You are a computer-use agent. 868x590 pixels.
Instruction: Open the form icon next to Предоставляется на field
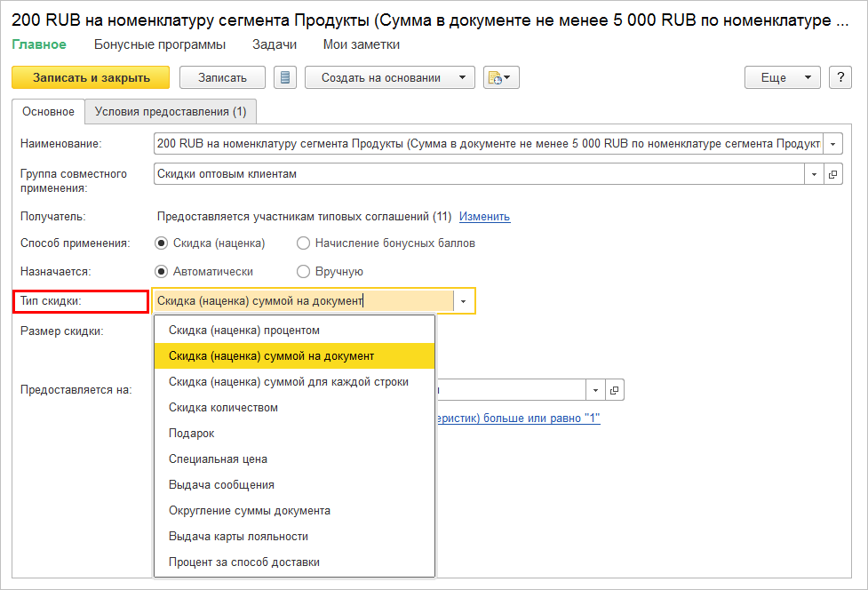click(x=614, y=390)
